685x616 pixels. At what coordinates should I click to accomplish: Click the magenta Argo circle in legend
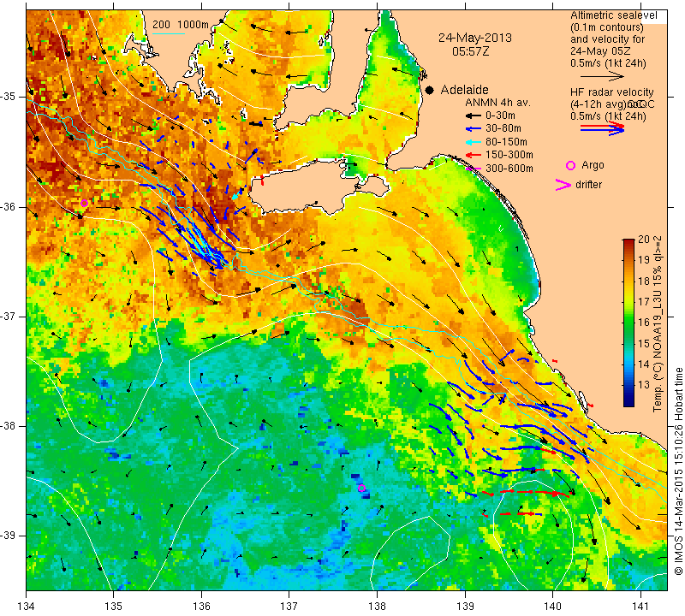pyautogui.click(x=570, y=165)
